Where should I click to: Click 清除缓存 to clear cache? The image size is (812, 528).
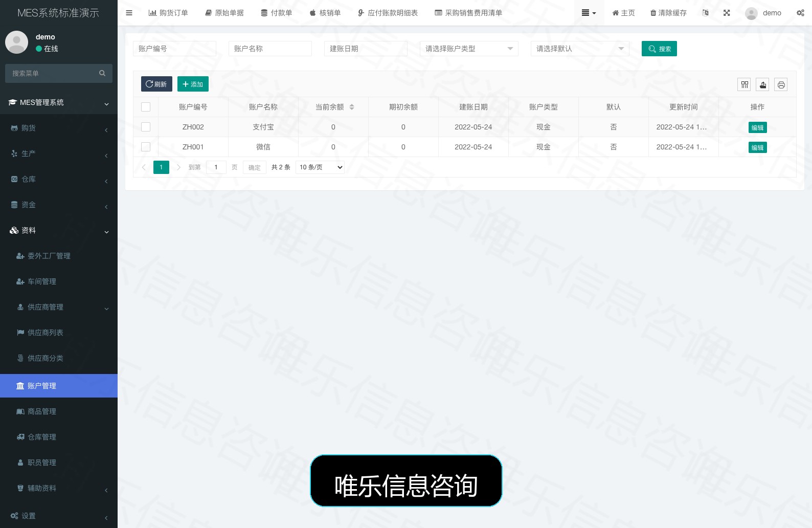point(668,13)
